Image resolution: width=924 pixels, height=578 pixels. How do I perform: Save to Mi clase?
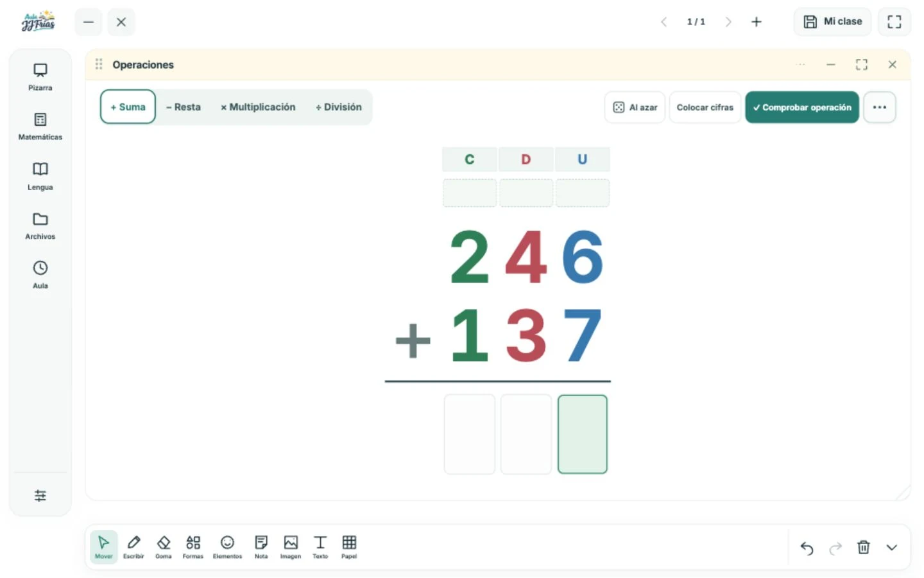click(833, 22)
